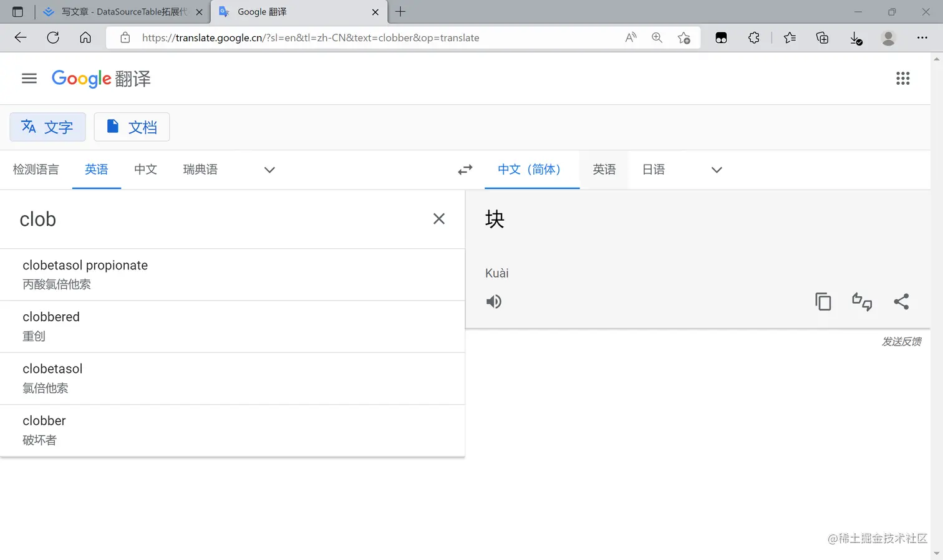Expand more target languages
943x560 pixels.
717,170
